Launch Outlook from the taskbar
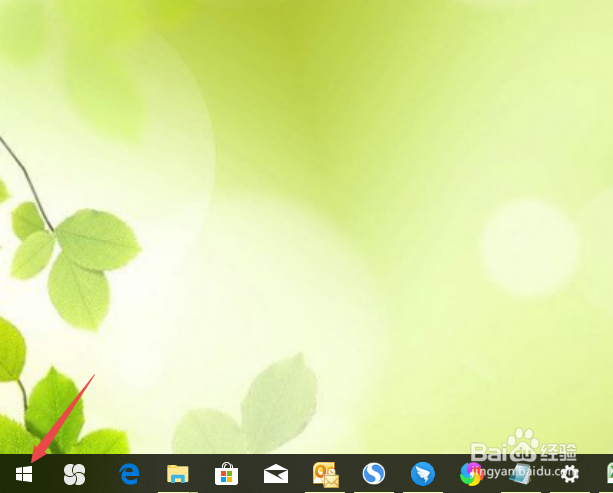This screenshot has width=613, height=493. point(325,475)
